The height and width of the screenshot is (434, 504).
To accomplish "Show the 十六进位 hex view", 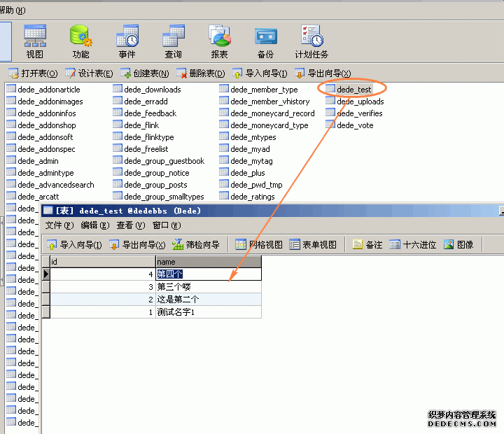I will pyautogui.click(x=413, y=245).
